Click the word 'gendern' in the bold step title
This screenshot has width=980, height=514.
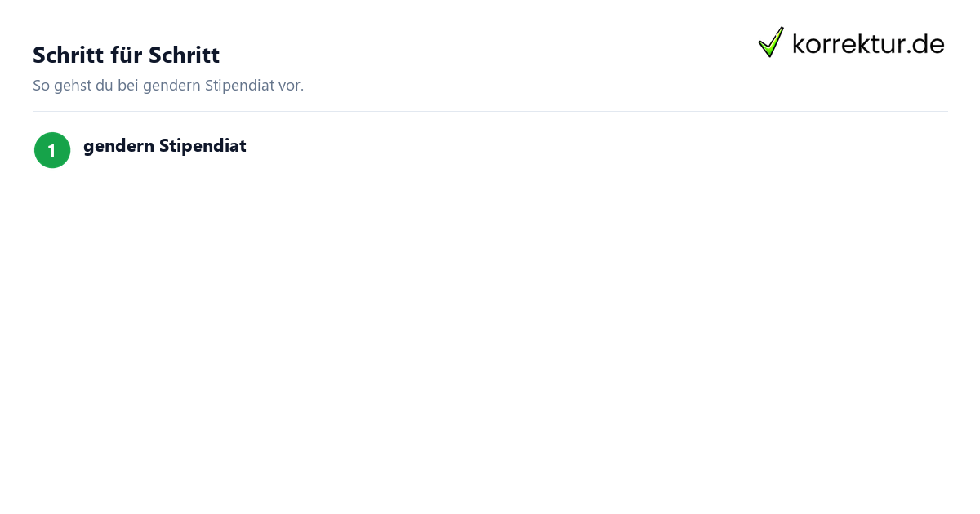click(118, 146)
